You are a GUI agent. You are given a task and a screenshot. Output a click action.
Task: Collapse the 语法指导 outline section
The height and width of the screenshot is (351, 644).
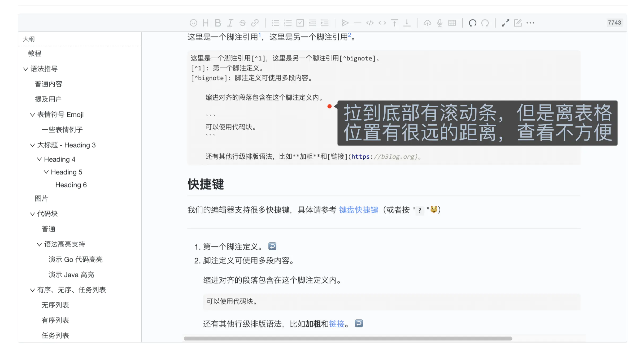[25, 69]
